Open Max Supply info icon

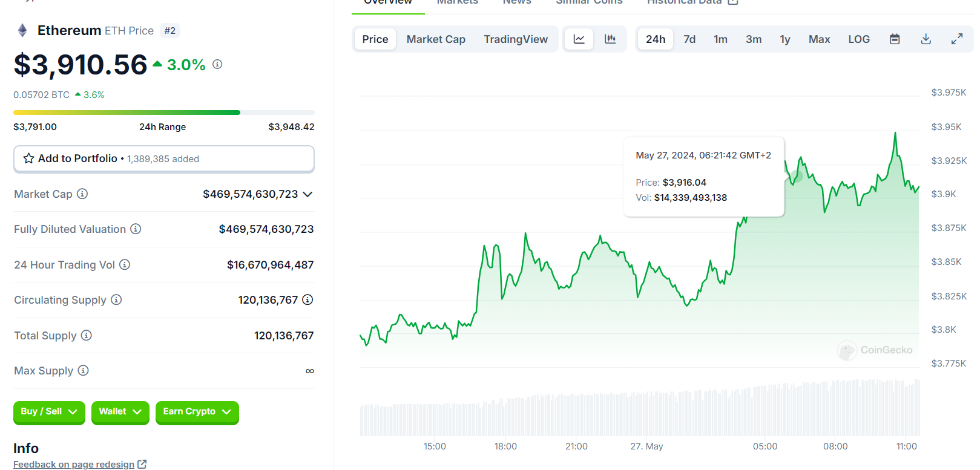[x=84, y=370]
